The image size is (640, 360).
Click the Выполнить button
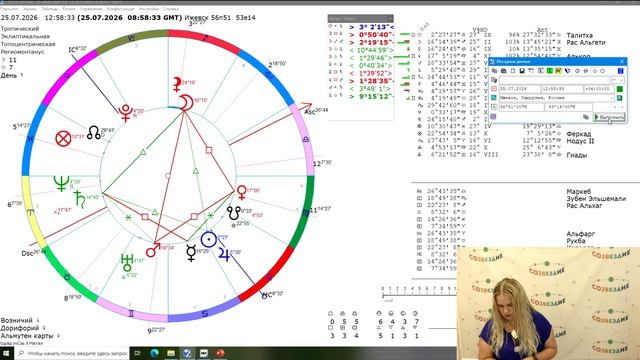pyautogui.click(x=609, y=117)
